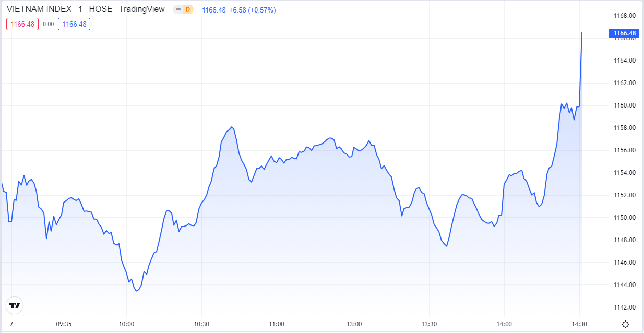Click the 10:00 time axis label
Viewport: 644px width, 333px height.
[x=126, y=324]
